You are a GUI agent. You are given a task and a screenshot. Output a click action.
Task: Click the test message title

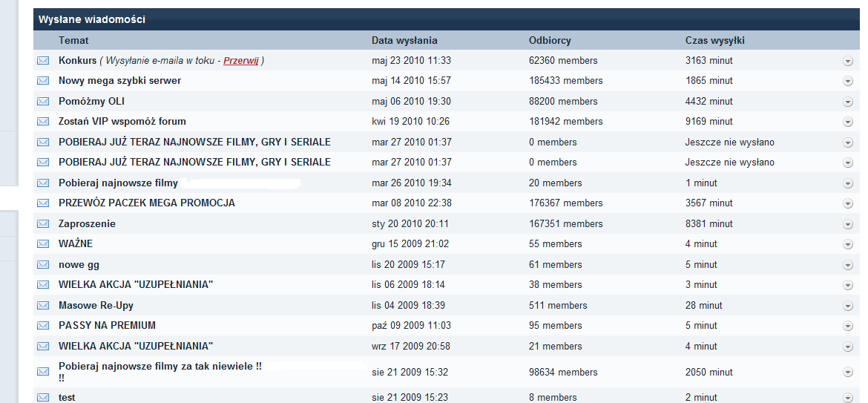pos(67,398)
